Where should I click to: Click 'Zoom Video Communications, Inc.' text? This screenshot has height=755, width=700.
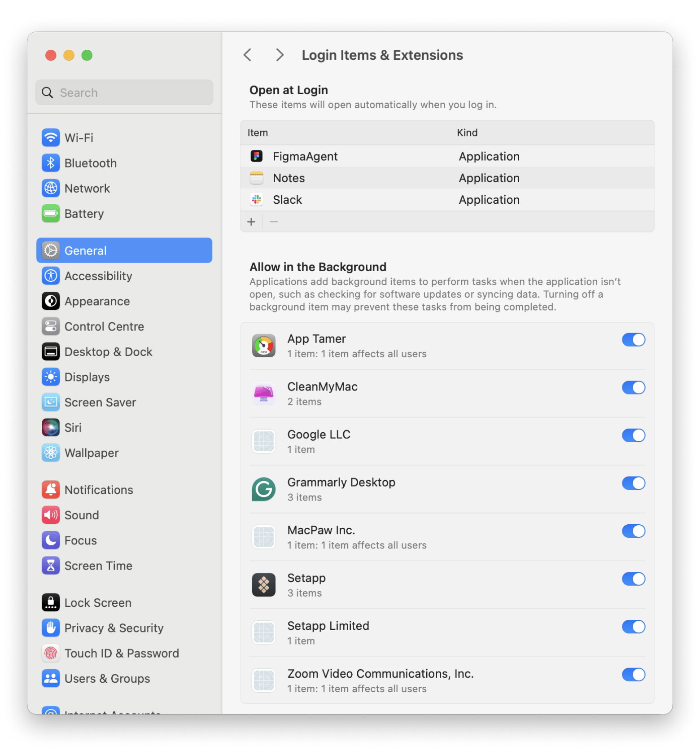[x=381, y=673]
